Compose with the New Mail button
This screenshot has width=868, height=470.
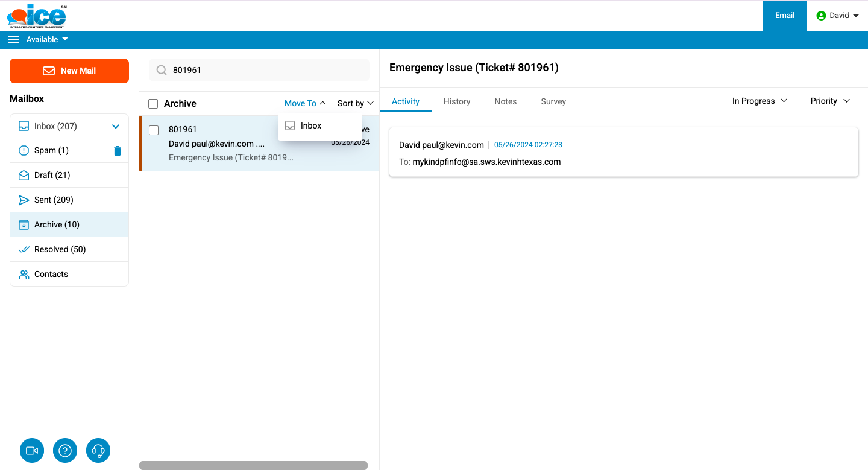pos(69,71)
